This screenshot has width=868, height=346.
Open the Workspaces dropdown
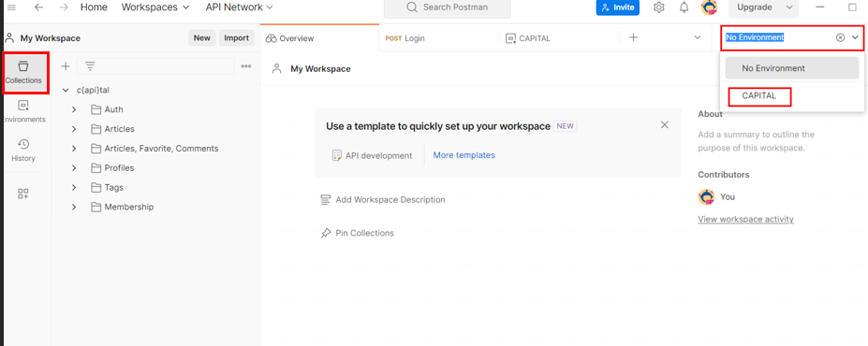point(155,7)
